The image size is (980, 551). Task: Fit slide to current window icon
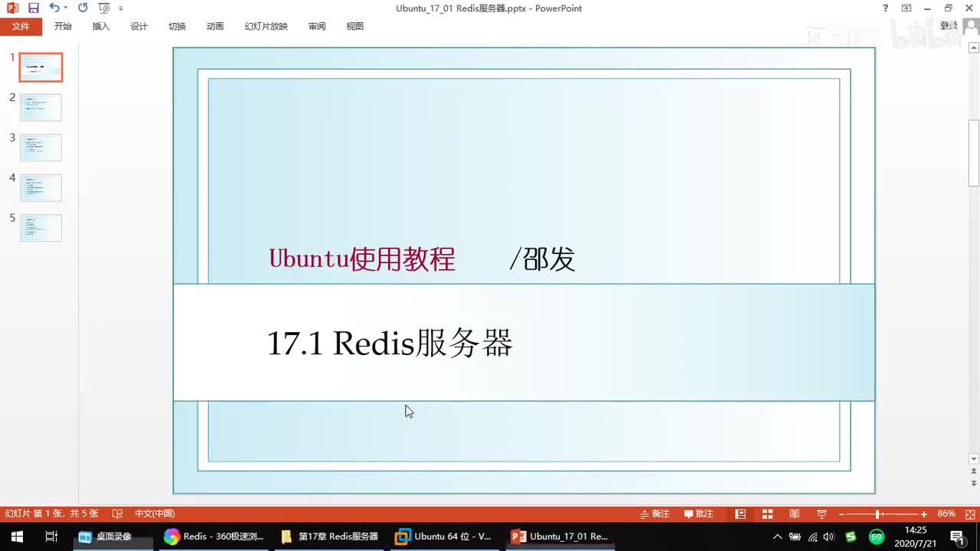[x=969, y=514]
